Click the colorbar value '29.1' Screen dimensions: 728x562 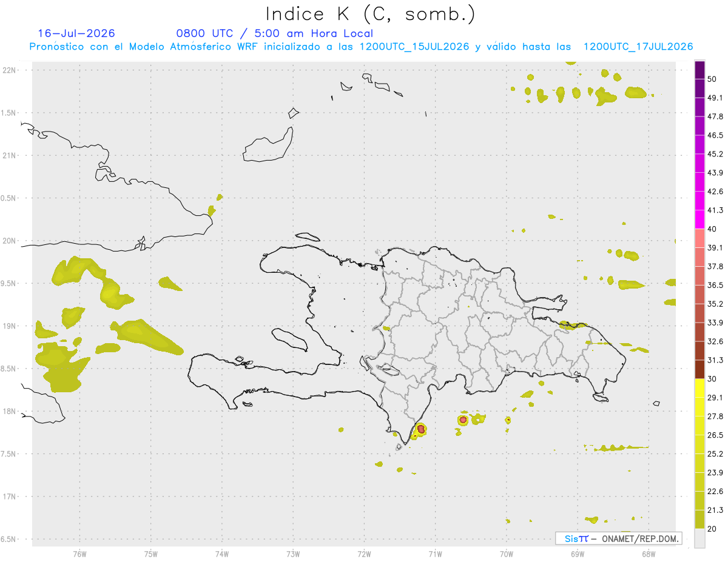point(715,398)
